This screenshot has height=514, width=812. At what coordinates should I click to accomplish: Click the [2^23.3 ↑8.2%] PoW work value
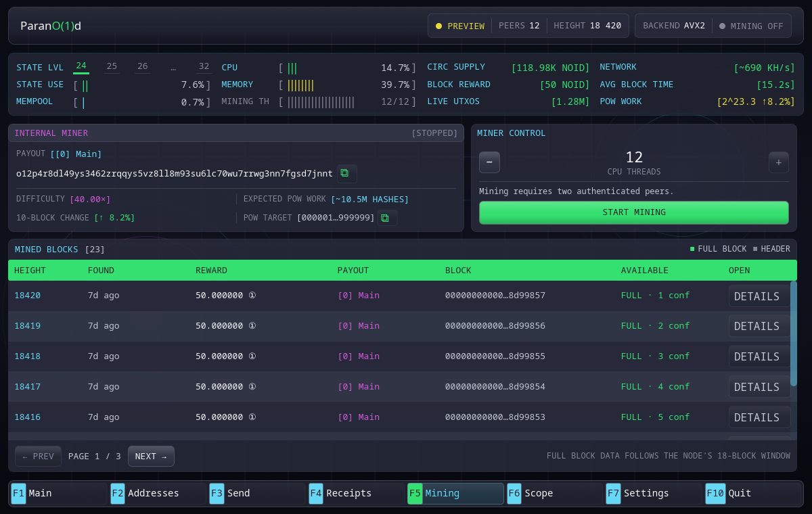point(756,101)
